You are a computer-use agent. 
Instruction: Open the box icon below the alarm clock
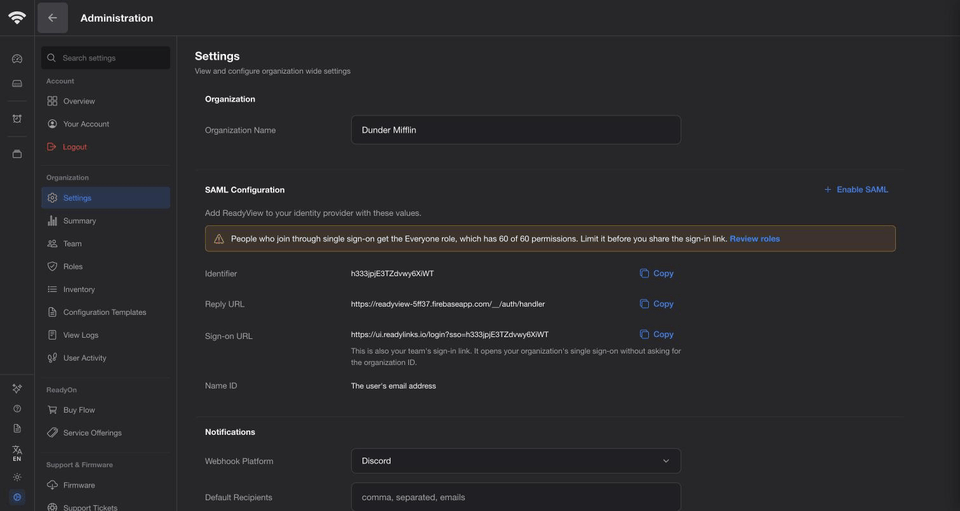coord(17,154)
